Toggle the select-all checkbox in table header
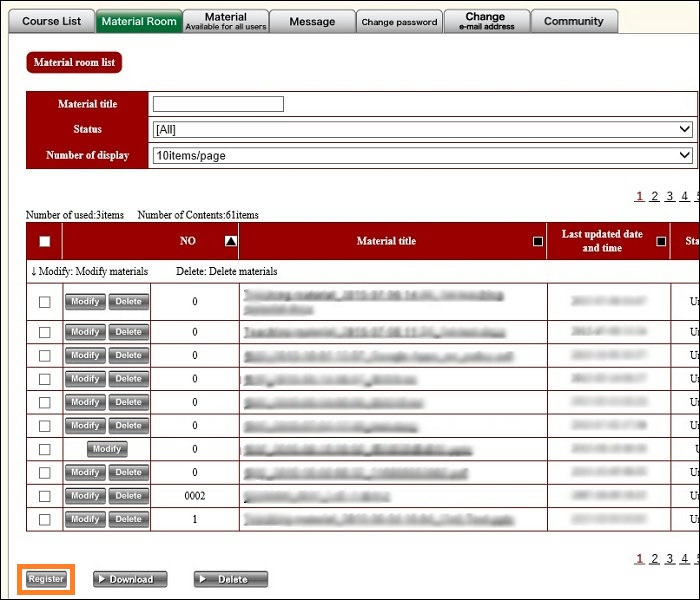Screen dimensions: 700x600 point(44,241)
